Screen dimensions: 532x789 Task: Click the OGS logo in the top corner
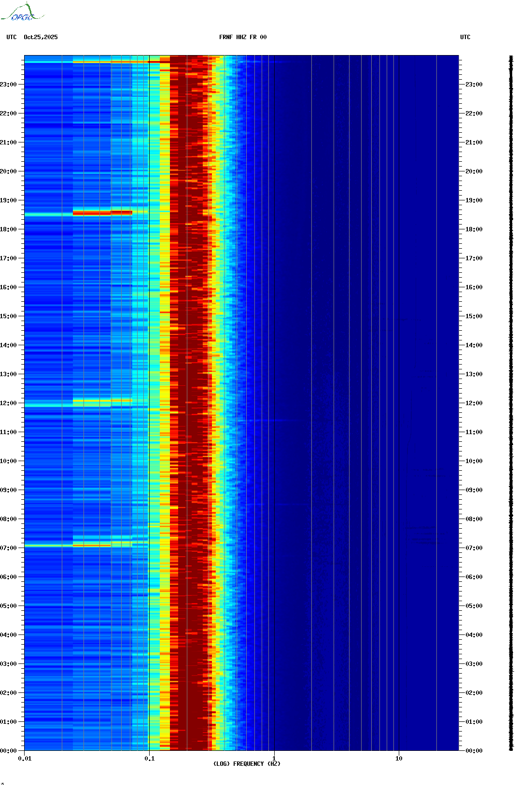coord(22,13)
